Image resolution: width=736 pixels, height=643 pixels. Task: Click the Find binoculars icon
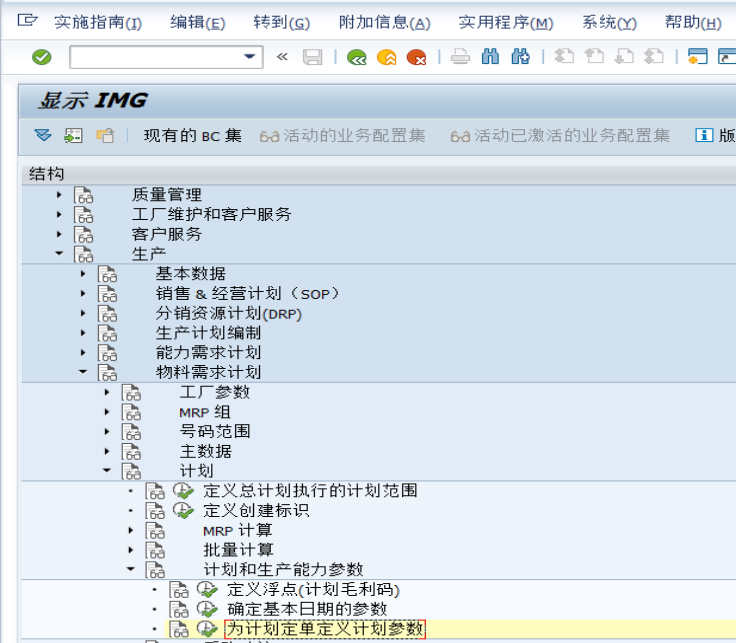491,57
